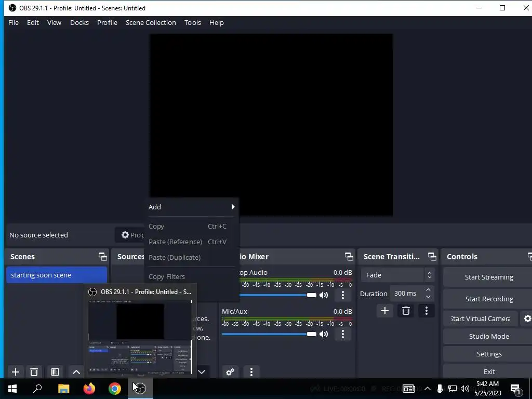Image resolution: width=532 pixels, height=399 pixels.
Task: Open scene filters icon in Scenes dock
Action: click(x=55, y=372)
